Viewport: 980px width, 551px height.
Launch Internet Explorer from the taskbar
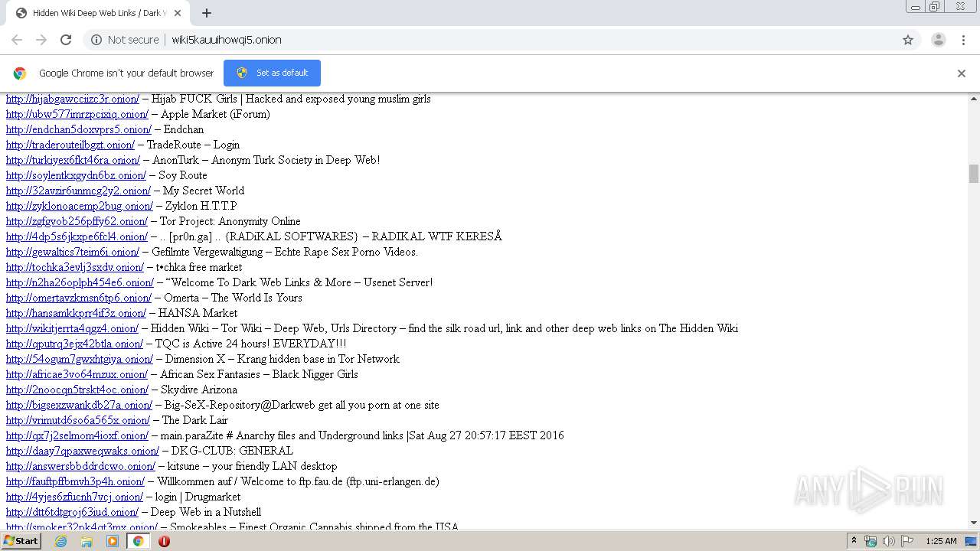pos(61,541)
